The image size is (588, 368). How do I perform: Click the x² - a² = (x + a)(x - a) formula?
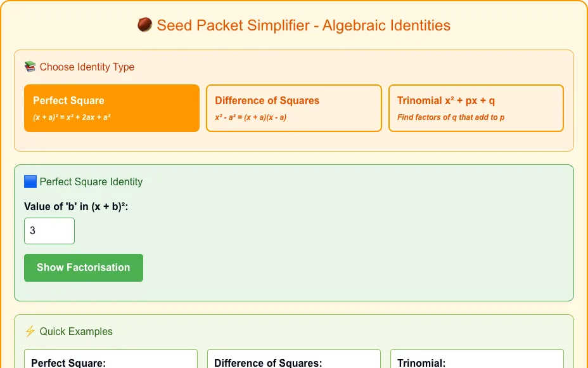250,117
